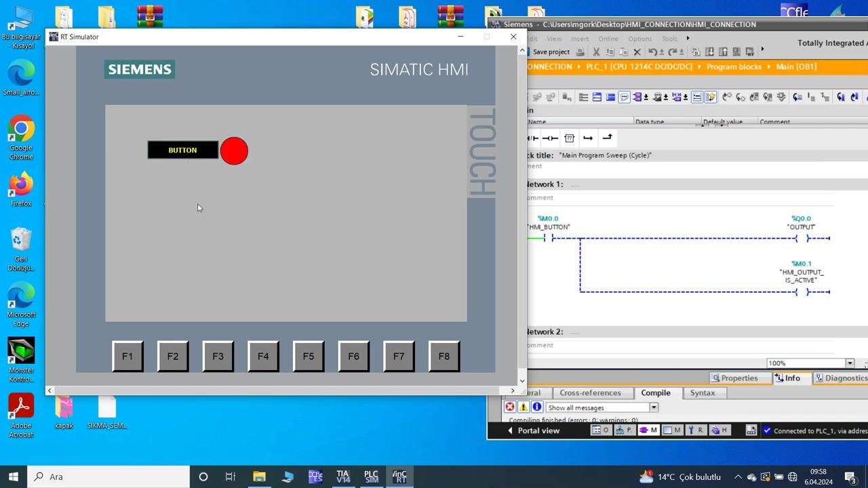Click the Start simulation icon

pos(736,52)
